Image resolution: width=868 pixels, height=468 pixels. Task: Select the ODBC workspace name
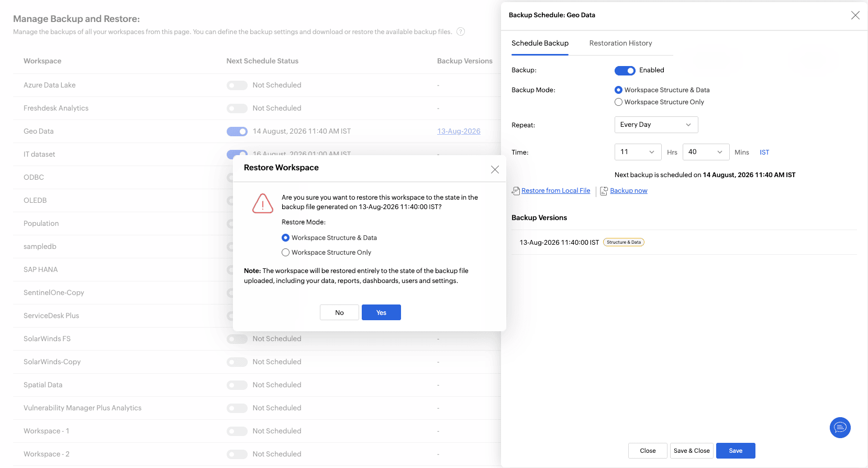[34, 178]
